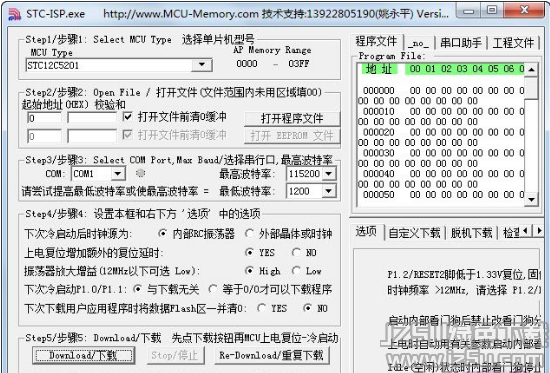The height and width of the screenshot is (373, 550).
Task: Expand the COM1 port dropdown
Action: pyautogui.click(x=118, y=173)
